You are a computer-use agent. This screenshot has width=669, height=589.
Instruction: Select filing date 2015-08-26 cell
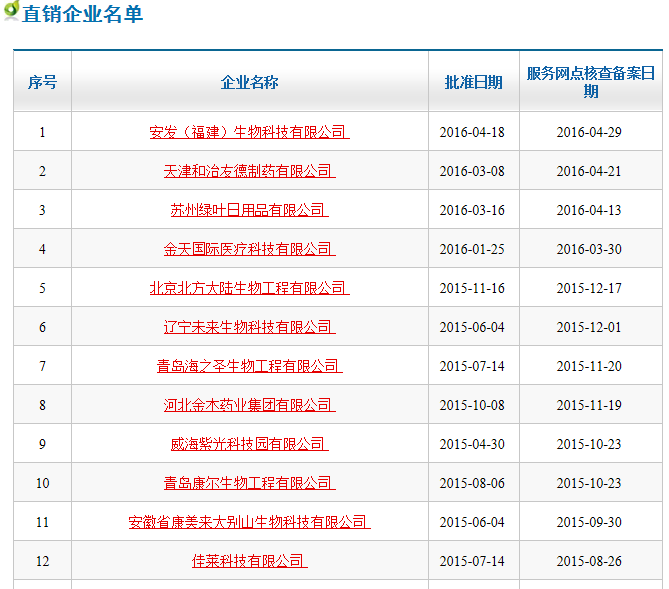pyautogui.click(x=589, y=561)
